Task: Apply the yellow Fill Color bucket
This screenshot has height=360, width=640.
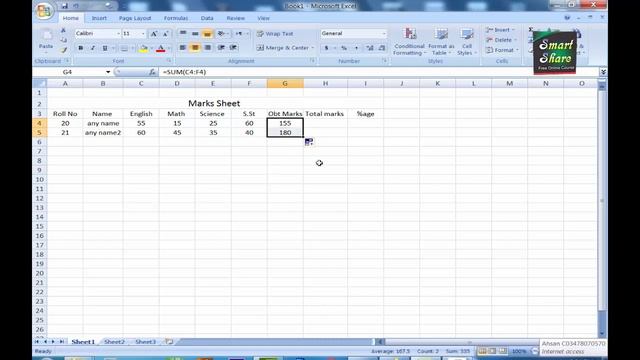Action: coord(143,49)
